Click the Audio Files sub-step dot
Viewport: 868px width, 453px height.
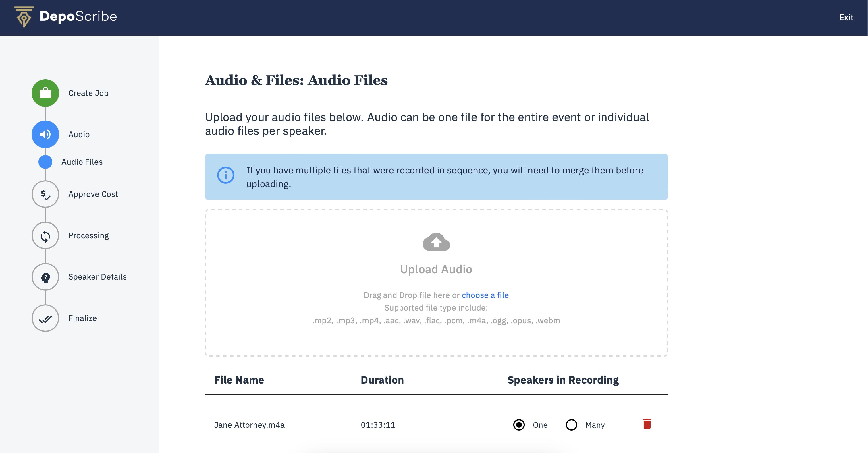(45, 162)
